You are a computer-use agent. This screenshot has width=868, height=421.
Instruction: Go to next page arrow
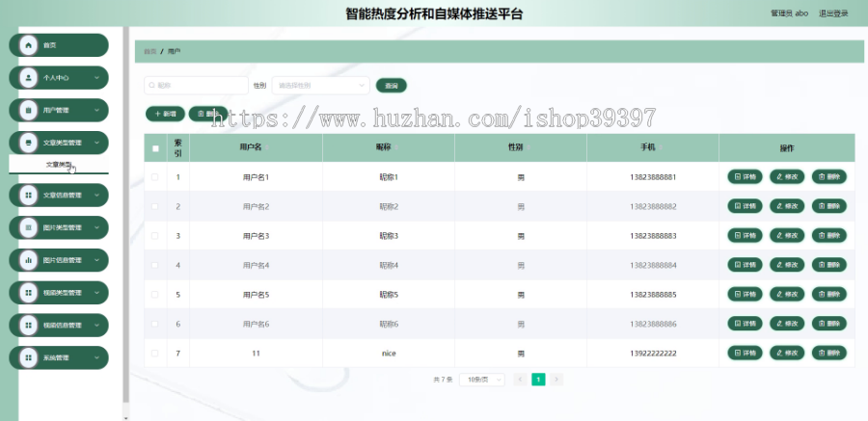point(556,380)
